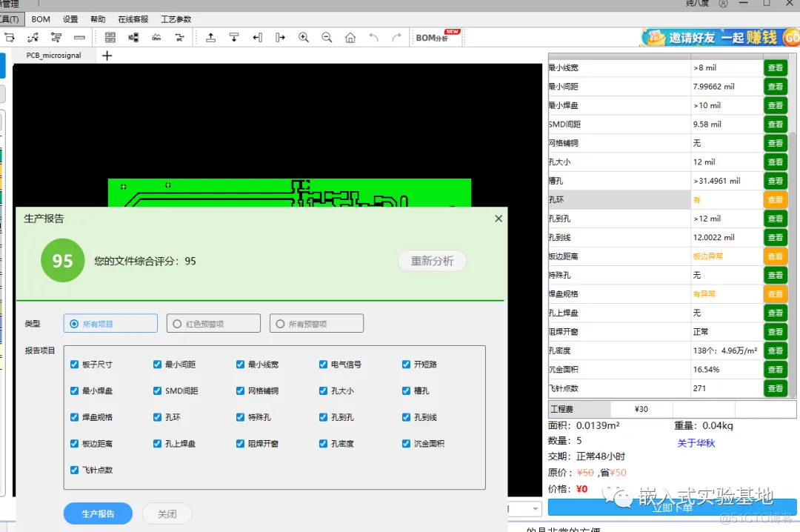
Task: Open the BOM menu
Action: [41, 19]
